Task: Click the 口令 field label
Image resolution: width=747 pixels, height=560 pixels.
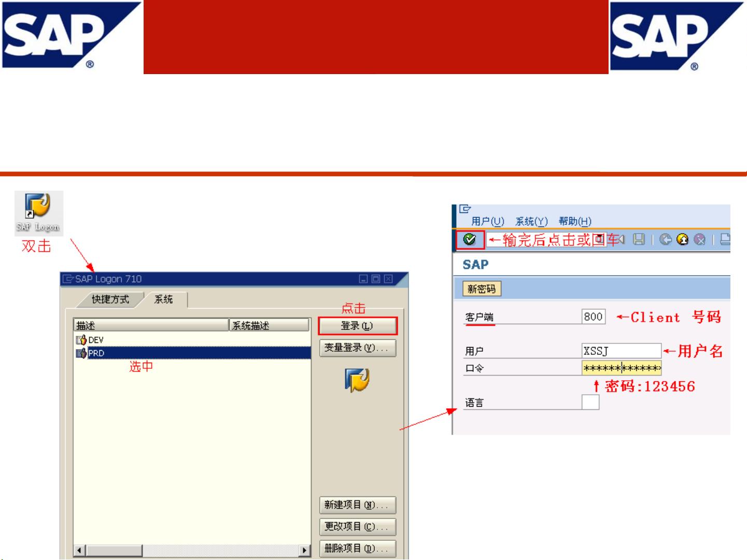Action: [x=474, y=368]
